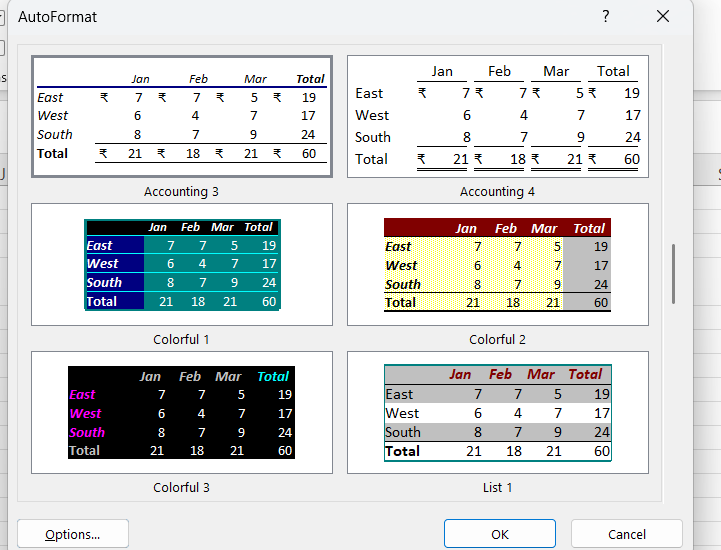Confirm with the OK button
Image resolution: width=721 pixels, height=550 pixels.
click(499, 534)
